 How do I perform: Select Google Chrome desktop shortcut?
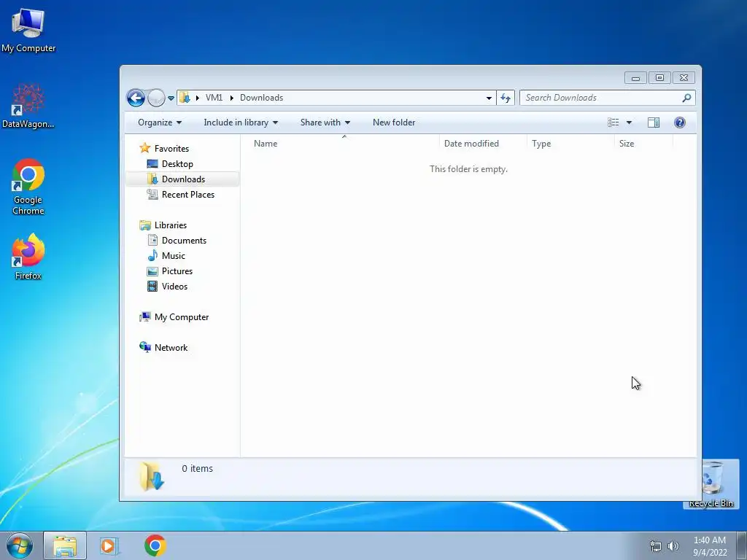28,187
